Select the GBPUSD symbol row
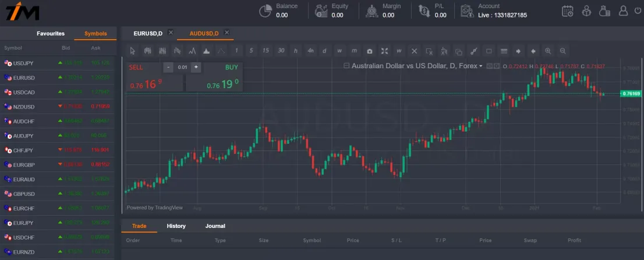Image resolution: width=644 pixels, height=260 pixels. pyautogui.click(x=58, y=194)
